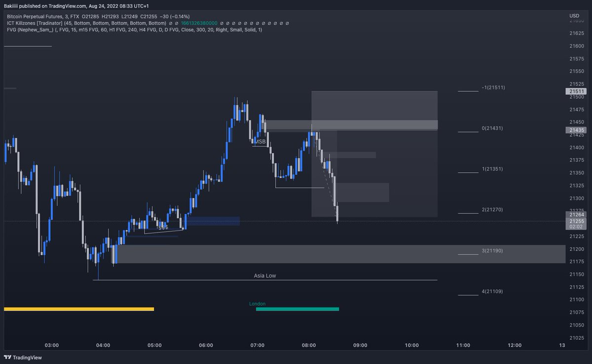Click the teal 1661326380000 indicator value
The height and width of the screenshot is (364, 592).
click(199, 23)
